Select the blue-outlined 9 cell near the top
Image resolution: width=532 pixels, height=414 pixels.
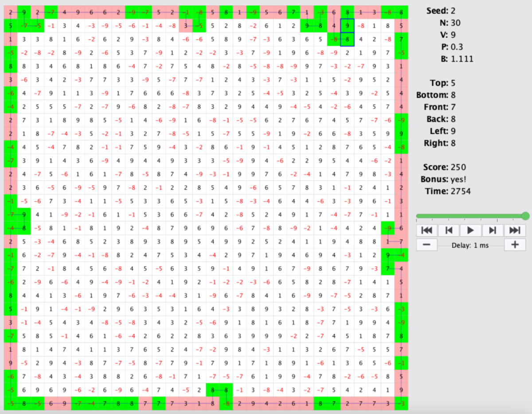coord(347,25)
